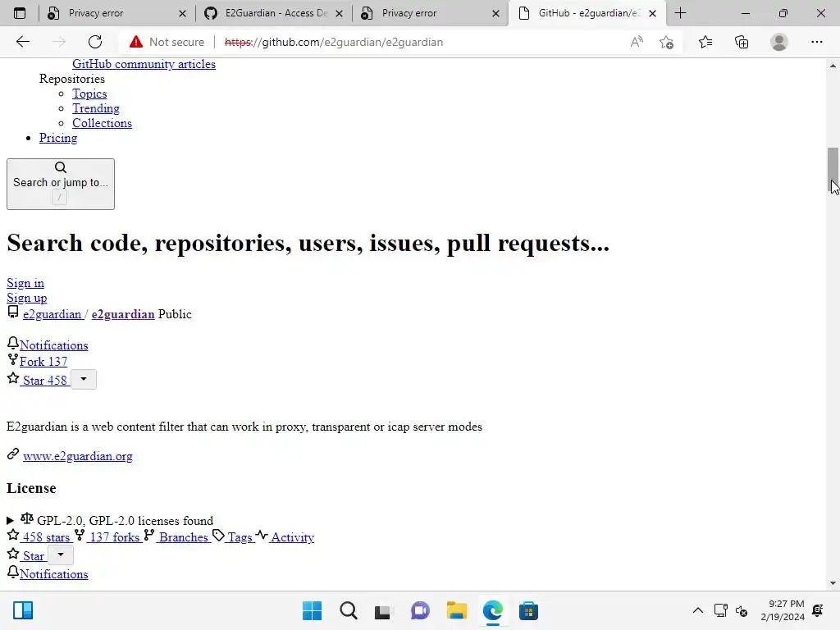The width and height of the screenshot is (840, 630).
Task: Click the bottom Notifications link
Action: coord(53,574)
